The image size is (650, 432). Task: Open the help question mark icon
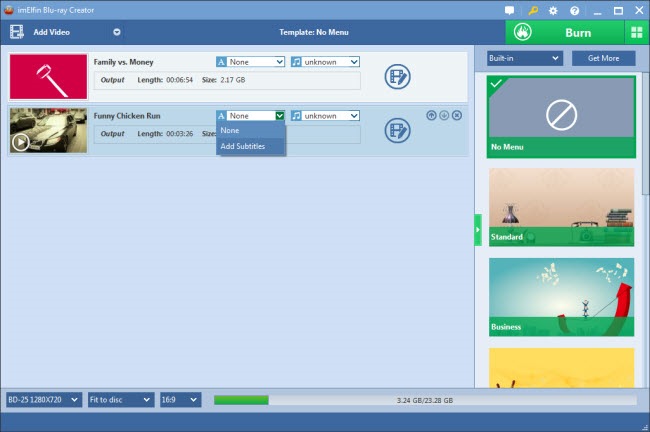tap(575, 10)
